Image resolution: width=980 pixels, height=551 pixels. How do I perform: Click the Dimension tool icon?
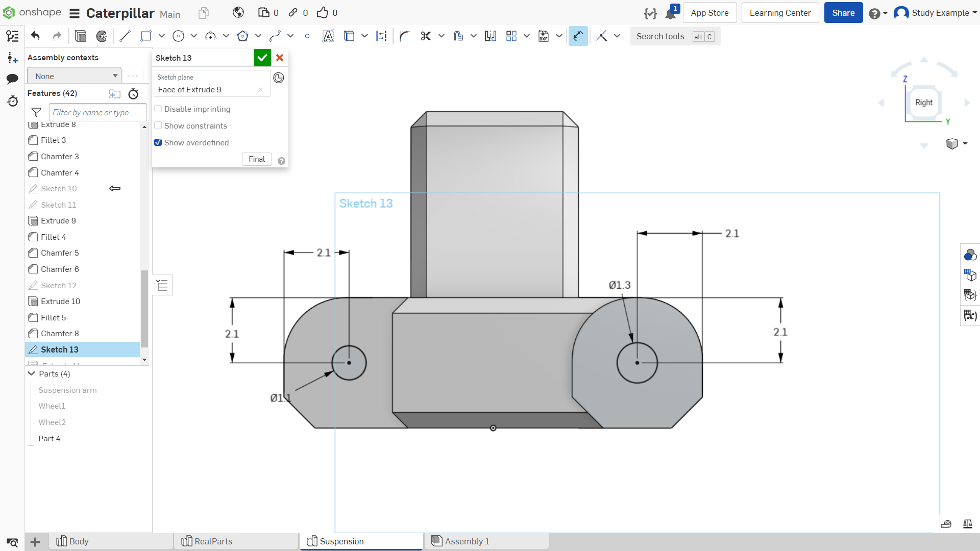(x=578, y=36)
